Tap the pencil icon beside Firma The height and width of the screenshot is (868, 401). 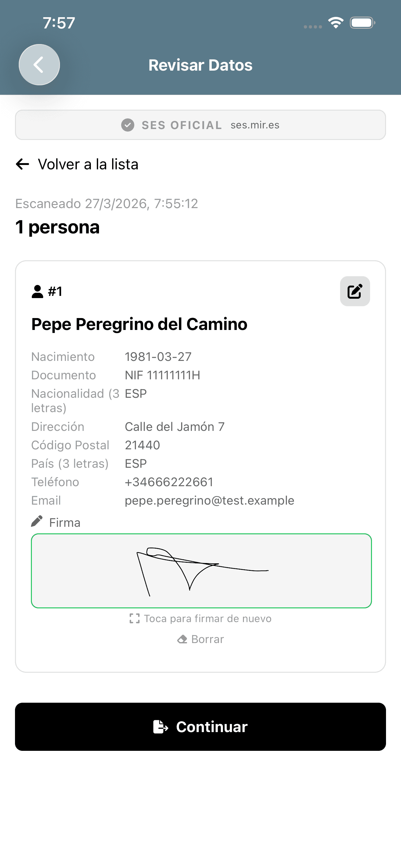pyautogui.click(x=37, y=521)
